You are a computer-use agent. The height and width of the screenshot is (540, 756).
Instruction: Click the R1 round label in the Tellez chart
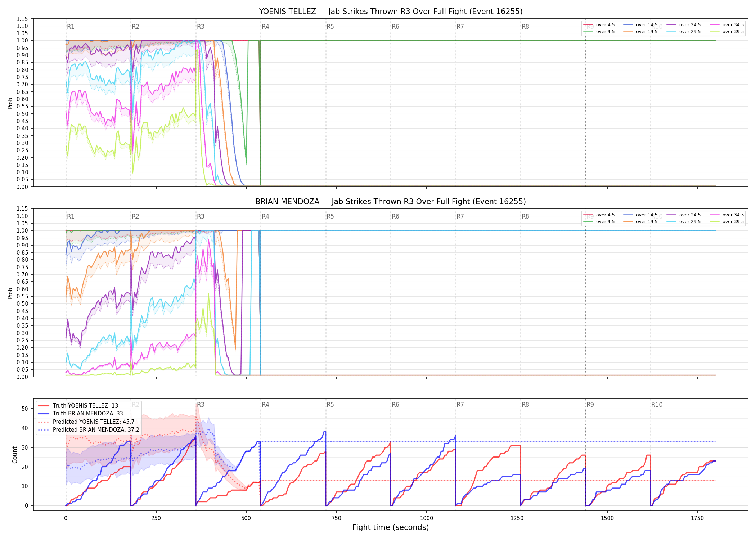pos(71,27)
